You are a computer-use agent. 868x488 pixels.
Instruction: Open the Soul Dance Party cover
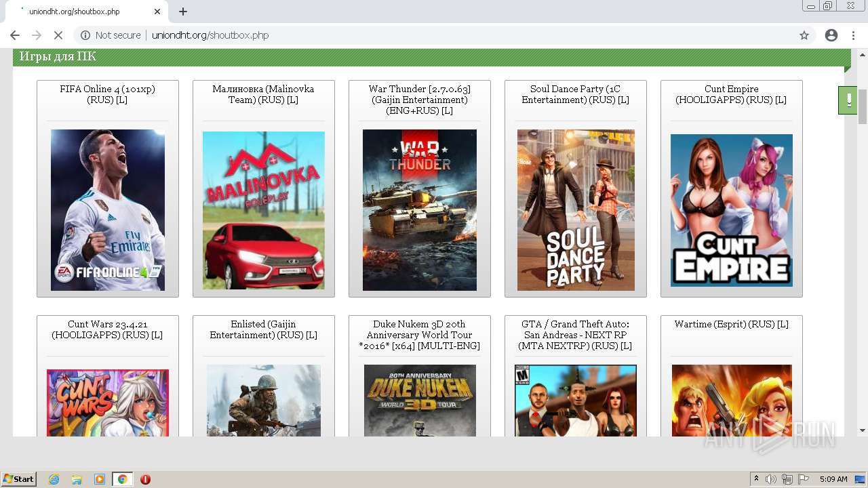(576, 210)
